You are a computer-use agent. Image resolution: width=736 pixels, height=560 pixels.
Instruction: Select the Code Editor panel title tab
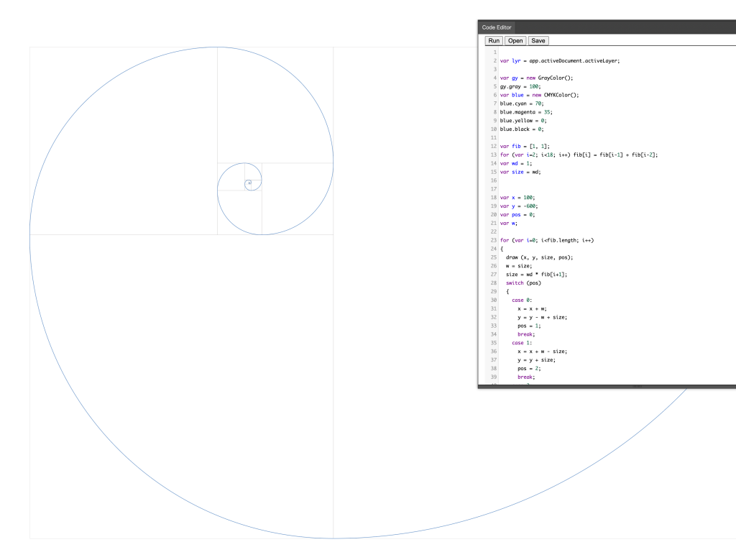click(x=496, y=27)
